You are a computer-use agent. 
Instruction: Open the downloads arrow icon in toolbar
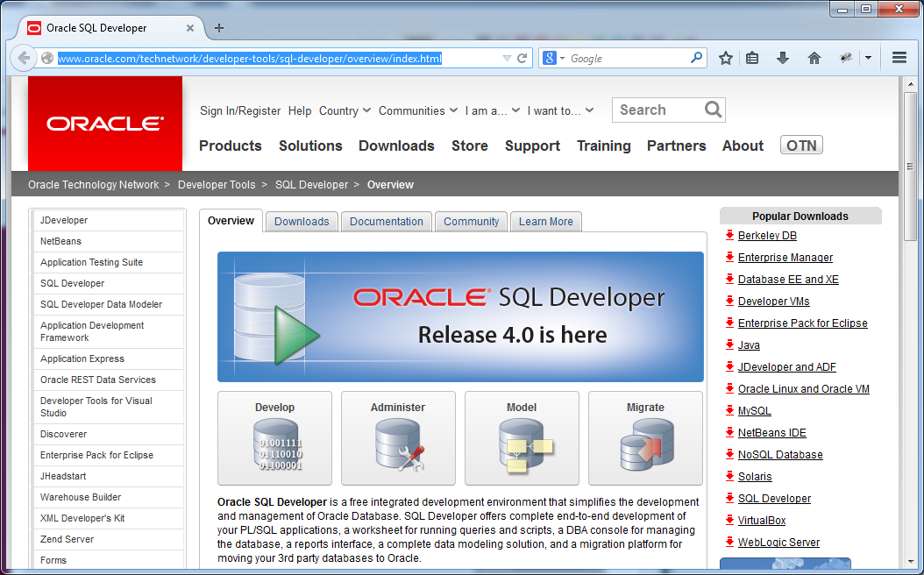[x=783, y=58]
